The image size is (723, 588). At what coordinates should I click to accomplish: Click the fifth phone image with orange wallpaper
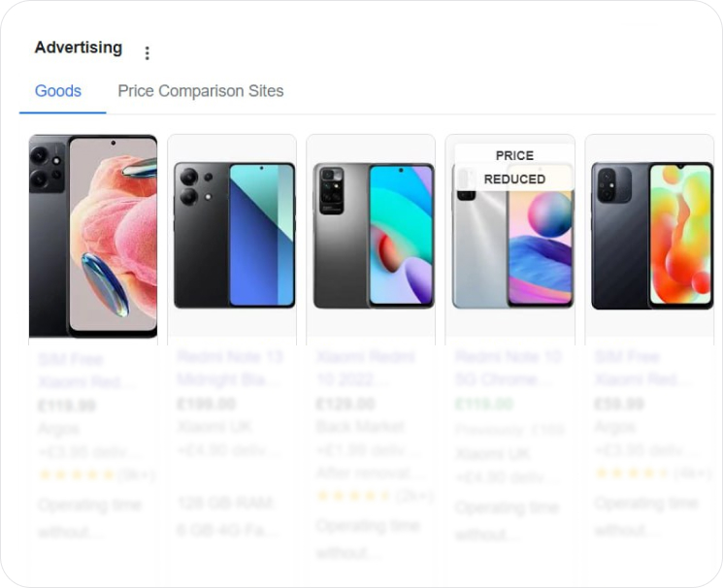(652, 235)
